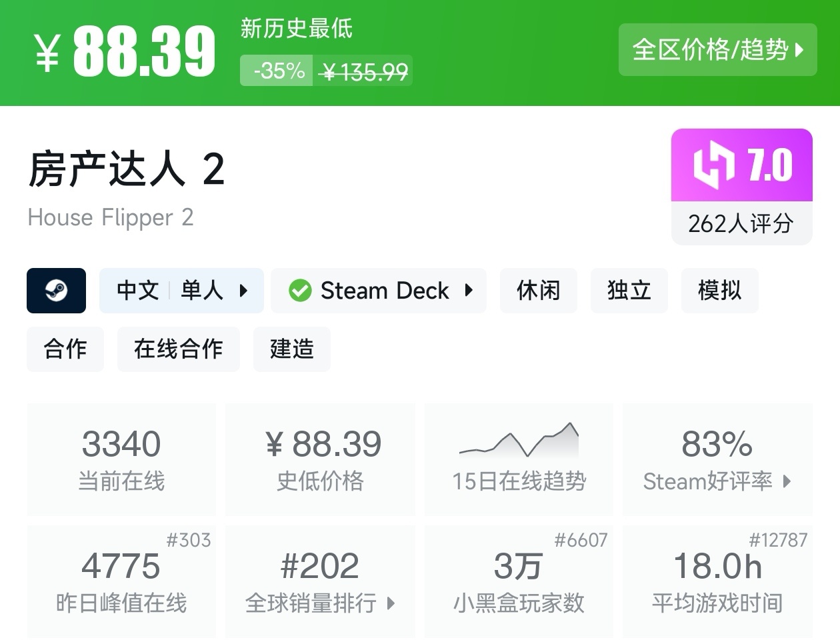This screenshot has width=840, height=644.
Task: Select the 休闲 tag
Action: (538, 291)
